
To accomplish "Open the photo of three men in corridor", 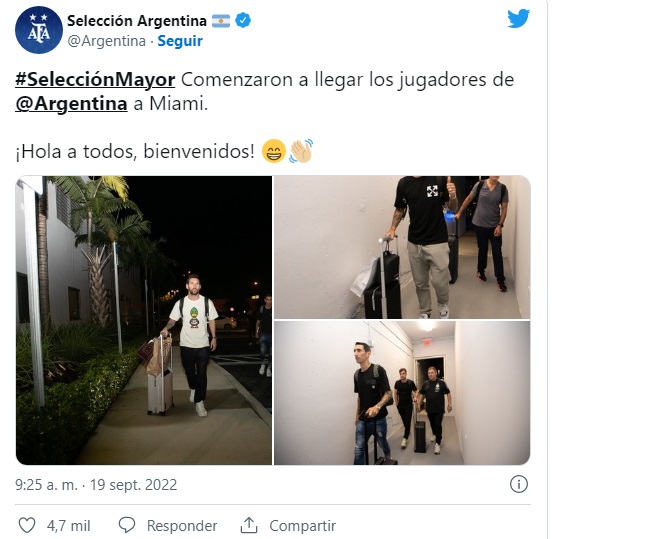I will [402, 393].
